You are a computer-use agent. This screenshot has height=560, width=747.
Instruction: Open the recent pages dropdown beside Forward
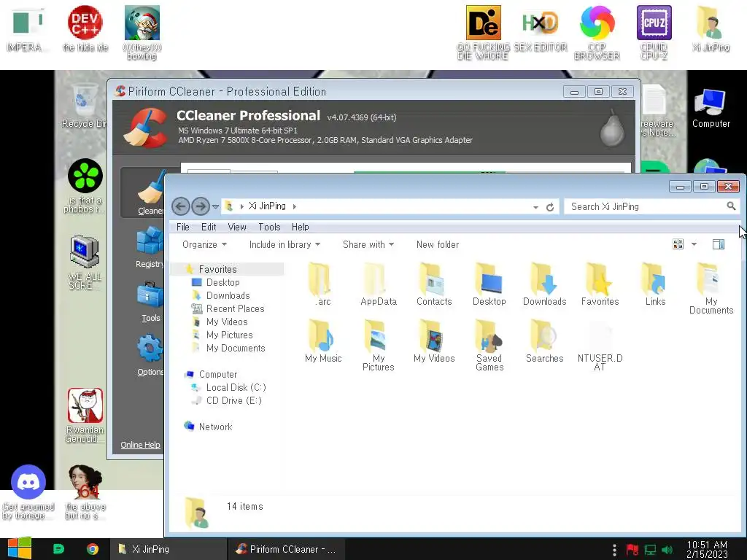pyautogui.click(x=215, y=206)
